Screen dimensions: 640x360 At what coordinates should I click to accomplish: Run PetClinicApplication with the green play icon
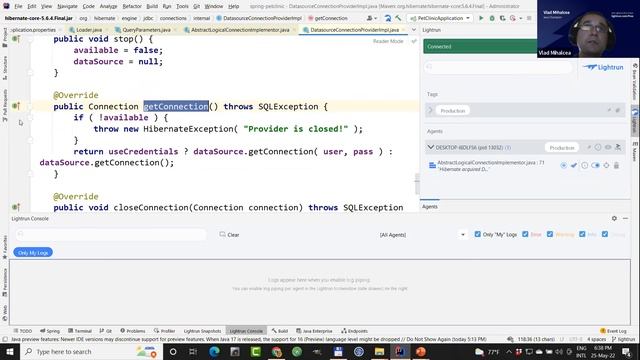coord(481,18)
